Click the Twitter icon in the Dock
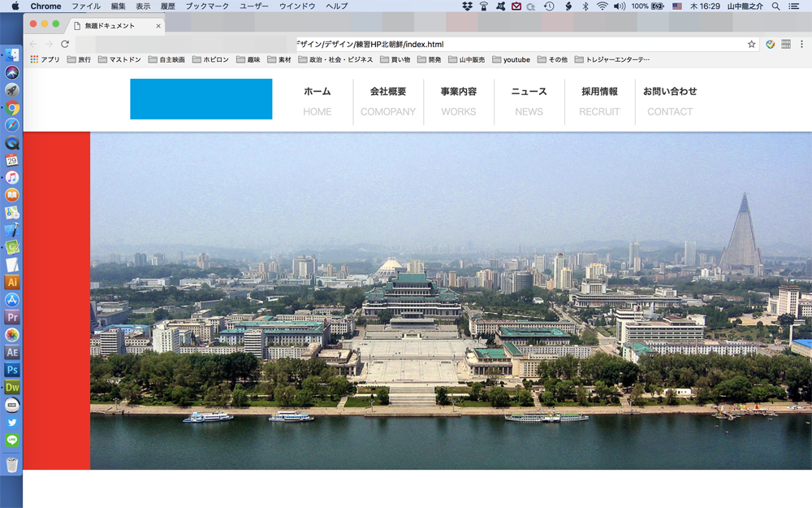This screenshot has height=508, width=812. 12,423
